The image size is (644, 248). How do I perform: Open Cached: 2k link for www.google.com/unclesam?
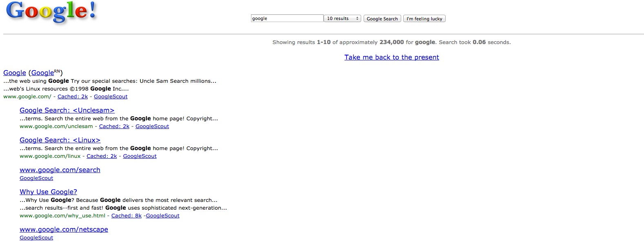click(114, 126)
